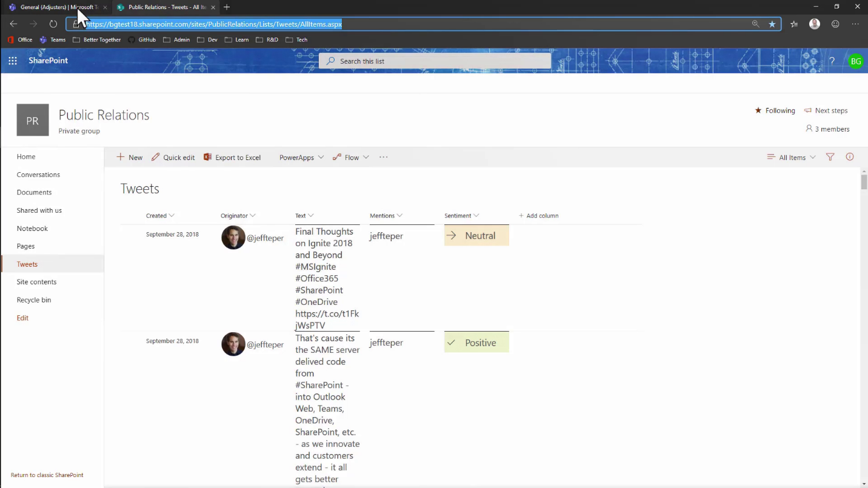Expand the Flow dropdown

coord(351,157)
